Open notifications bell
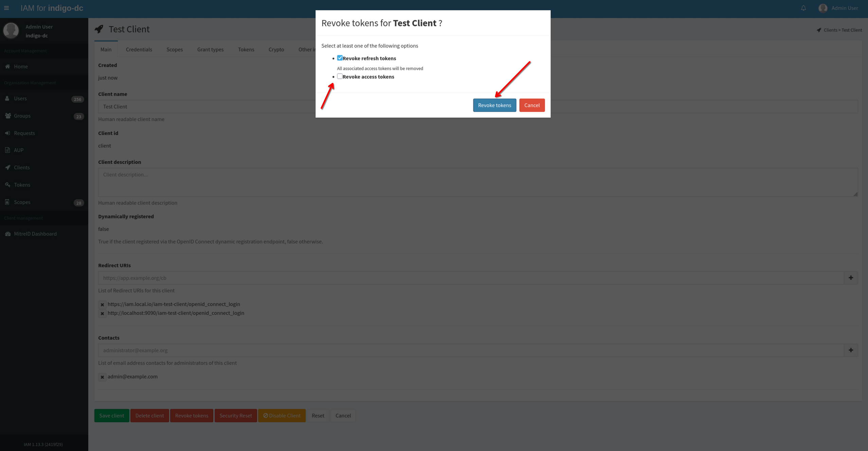Image resolution: width=868 pixels, height=451 pixels. 803,8
